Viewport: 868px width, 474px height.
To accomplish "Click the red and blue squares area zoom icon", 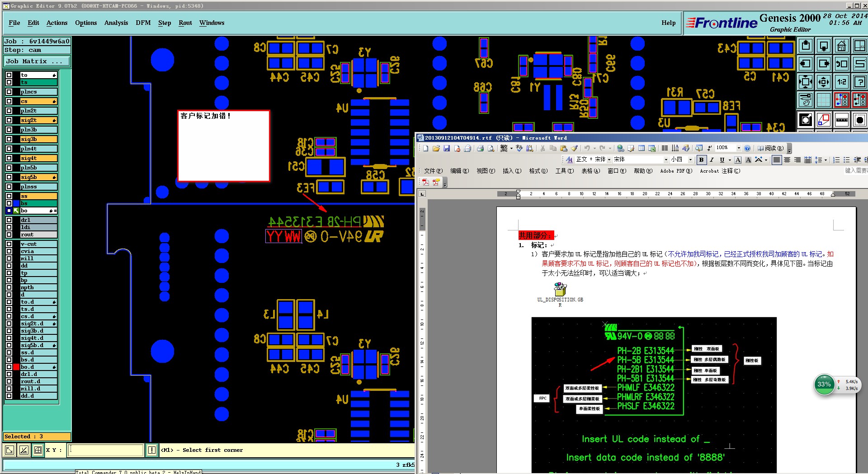I will coord(824,120).
